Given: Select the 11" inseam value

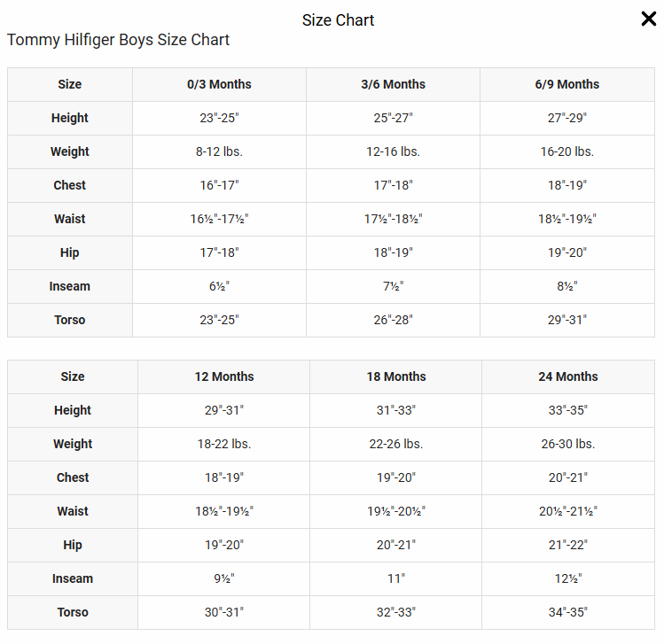Looking at the screenshot, I should tap(395, 578).
